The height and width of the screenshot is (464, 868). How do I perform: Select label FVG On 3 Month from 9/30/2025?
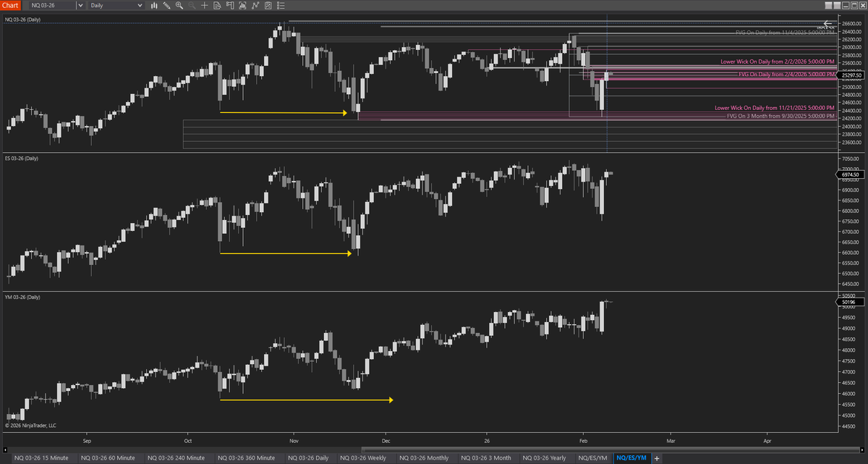[x=780, y=115]
